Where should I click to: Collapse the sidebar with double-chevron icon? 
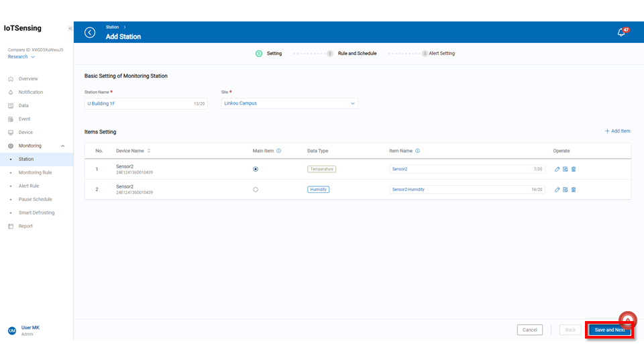coord(70,29)
